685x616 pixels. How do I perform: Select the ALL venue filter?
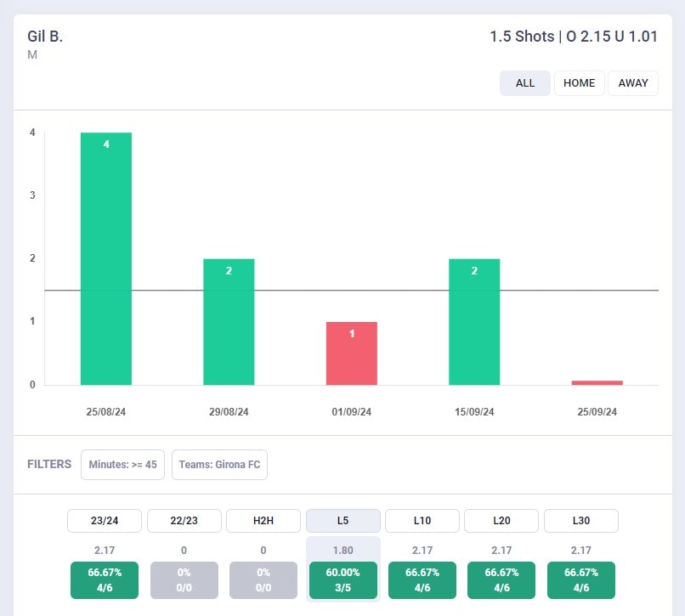pyautogui.click(x=524, y=83)
